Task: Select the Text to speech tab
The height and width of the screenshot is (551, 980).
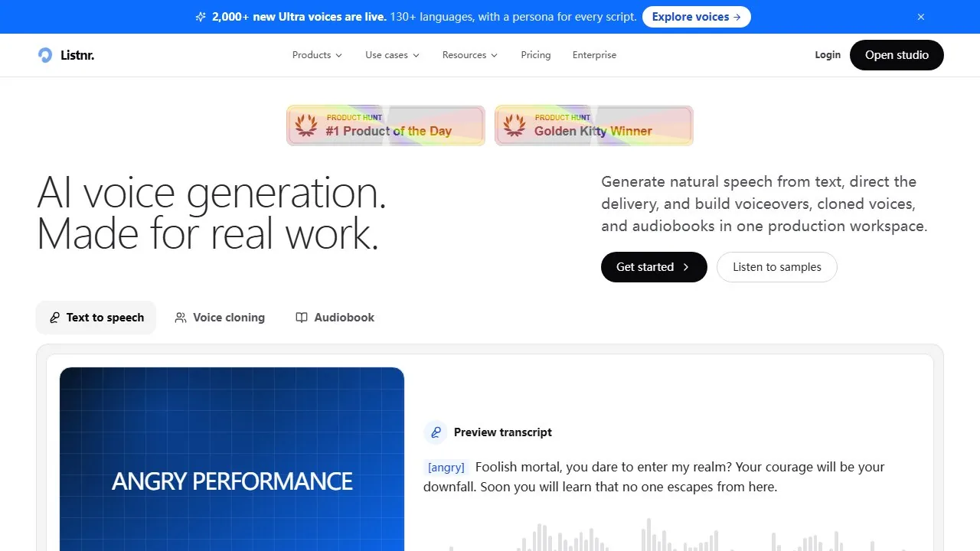Action: (96, 318)
